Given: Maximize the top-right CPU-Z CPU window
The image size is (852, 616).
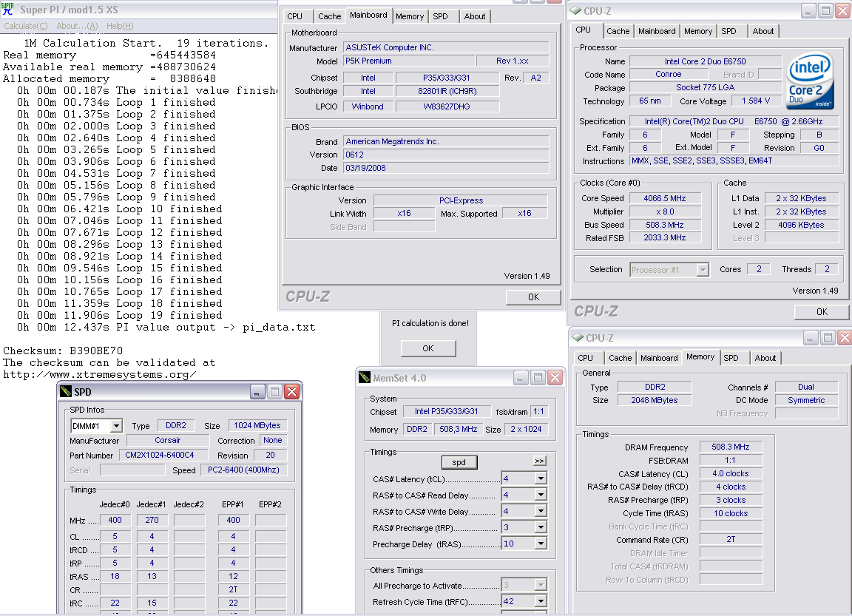Looking at the screenshot, I should coord(826,11).
